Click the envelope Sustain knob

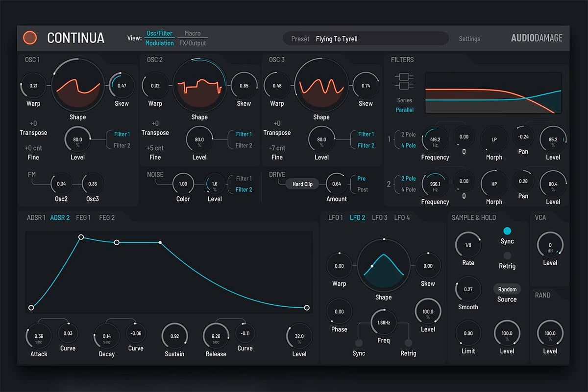[x=174, y=337]
